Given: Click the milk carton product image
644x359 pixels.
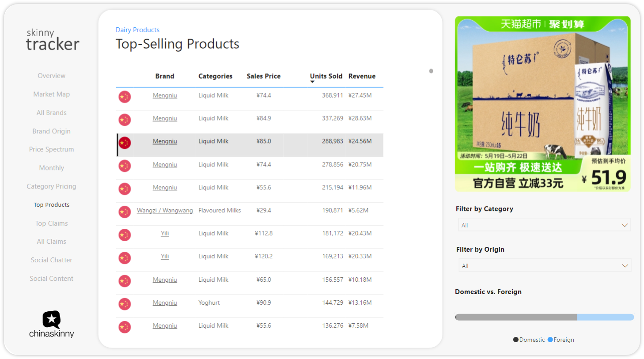Looking at the screenshot, I should [x=543, y=104].
